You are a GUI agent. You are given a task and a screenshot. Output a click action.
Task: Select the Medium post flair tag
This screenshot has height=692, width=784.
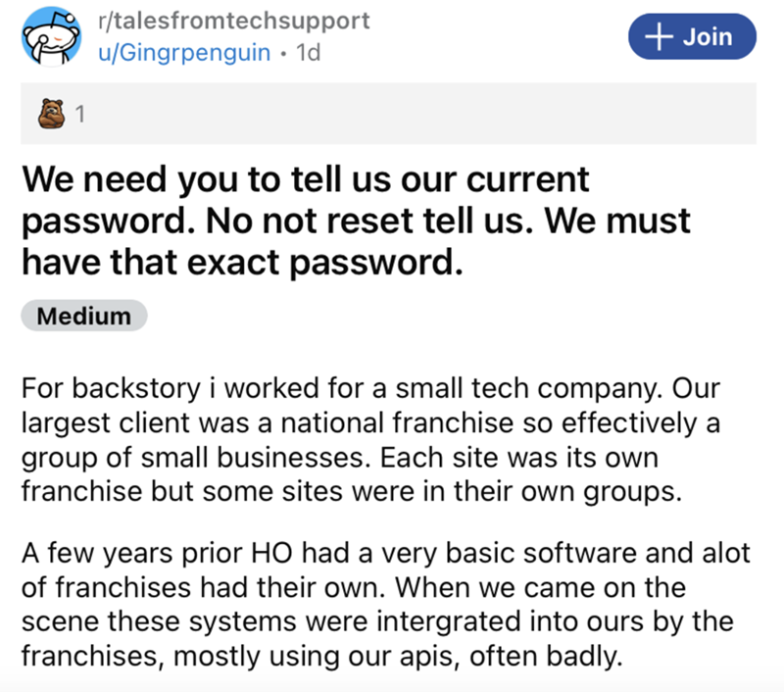pos(83,316)
